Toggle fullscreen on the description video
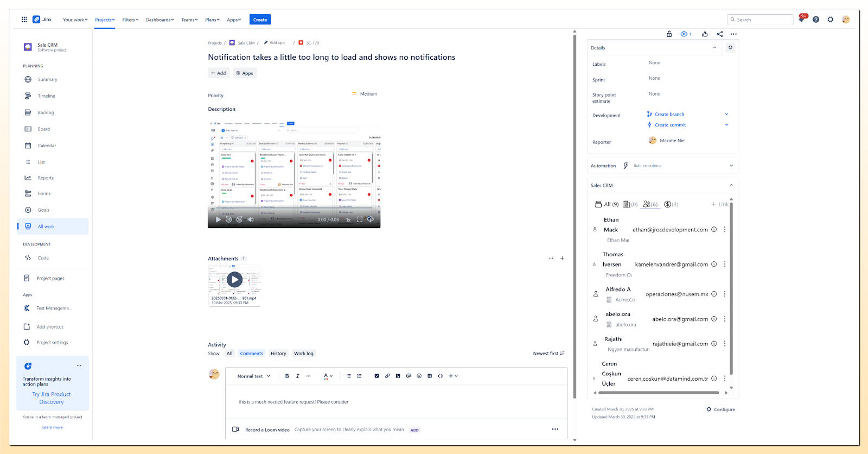 click(360, 219)
